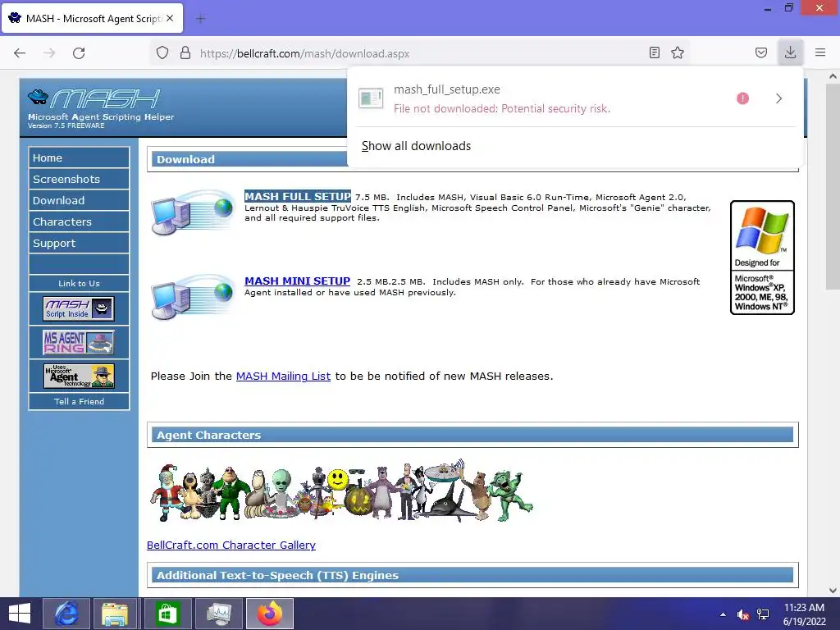This screenshot has width=840, height=630.
Task: Click Firefox icon in taskbar
Action: point(269,614)
